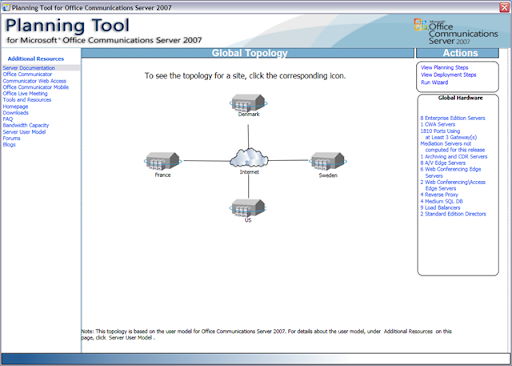Image resolution: width=512 pixels, height=366 pixels.
Task: Click the Additional Resources heading
Action: tap(36, 59)
